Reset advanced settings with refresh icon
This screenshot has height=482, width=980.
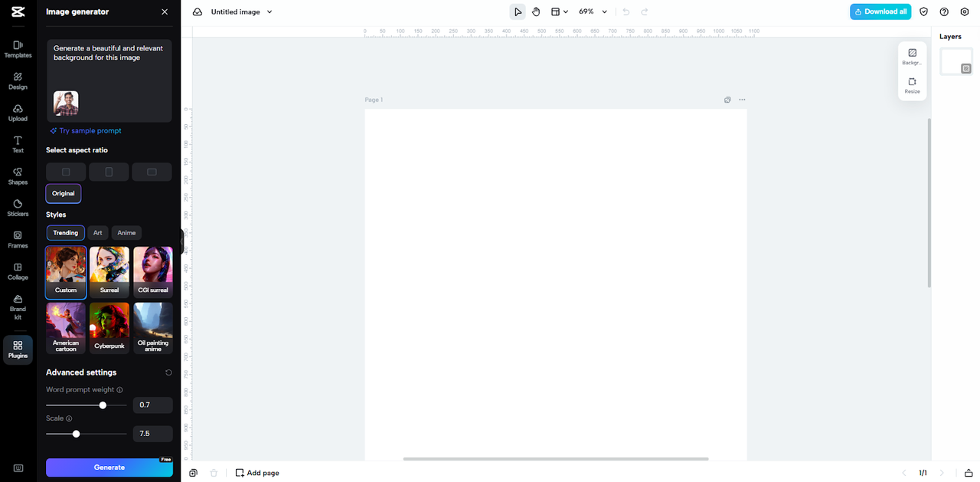[168, 372]
